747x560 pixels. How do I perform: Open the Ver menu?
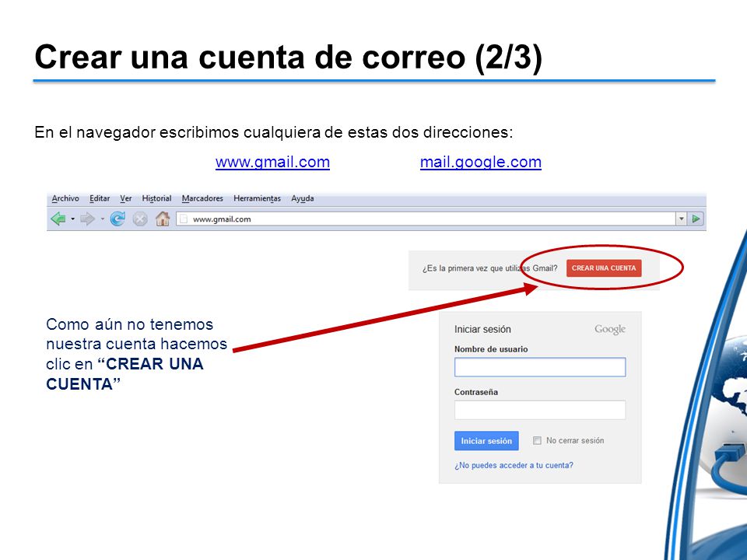126,198
